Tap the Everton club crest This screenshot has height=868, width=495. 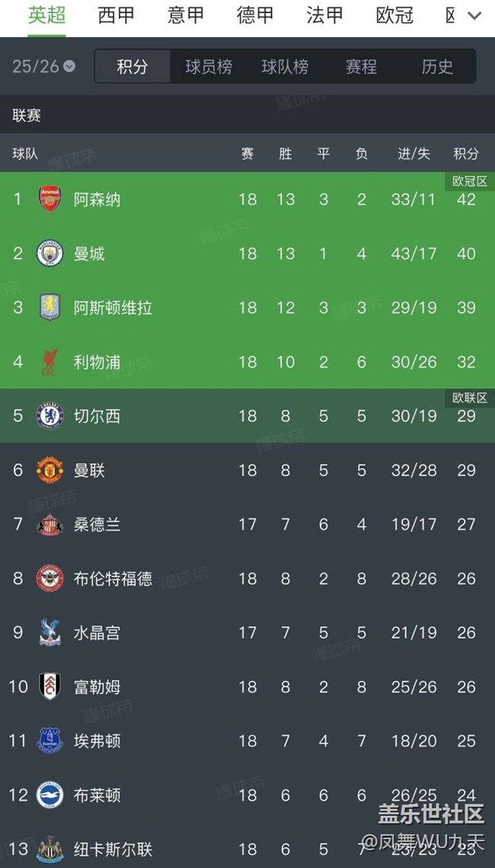click(x=50, y=741)
